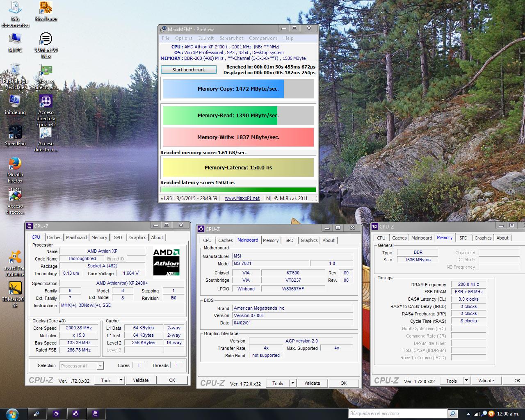Click Memory-Latency result bar
The height and width of the screenshot is (420, 525).
click(x=238, y=167)
